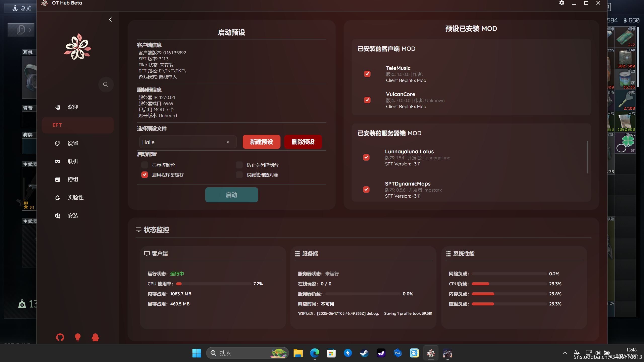Open the sidebar search button

point(106,84)
